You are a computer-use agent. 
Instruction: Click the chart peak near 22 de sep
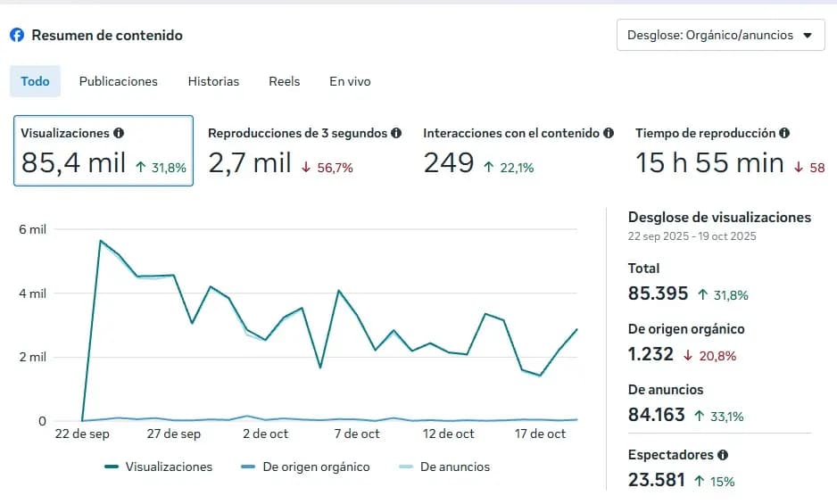point(100,241)
